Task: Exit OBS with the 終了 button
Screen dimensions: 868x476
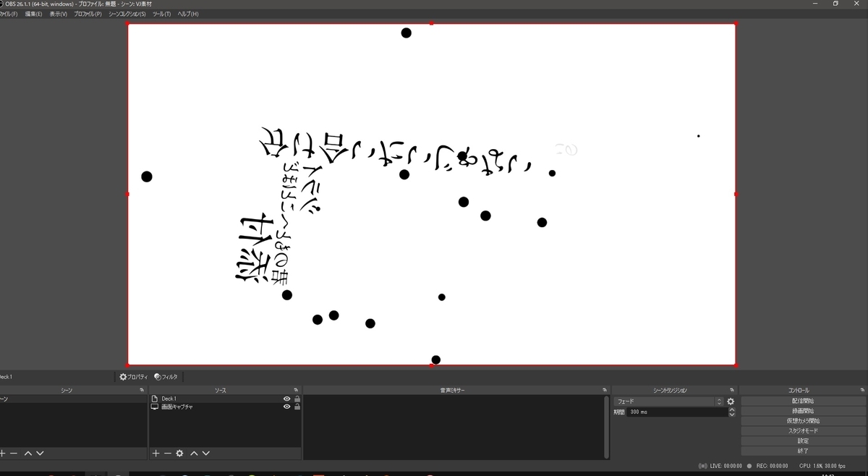Action: 803,451
